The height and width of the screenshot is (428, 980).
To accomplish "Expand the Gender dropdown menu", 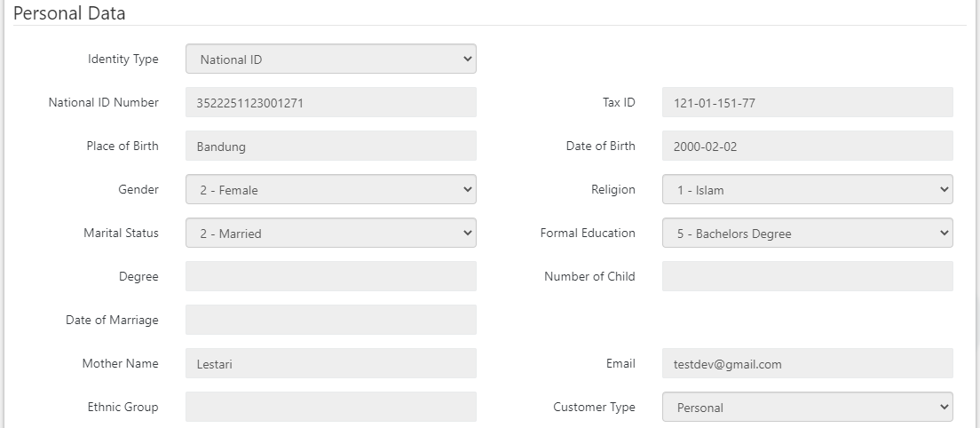I will point(330,189).
